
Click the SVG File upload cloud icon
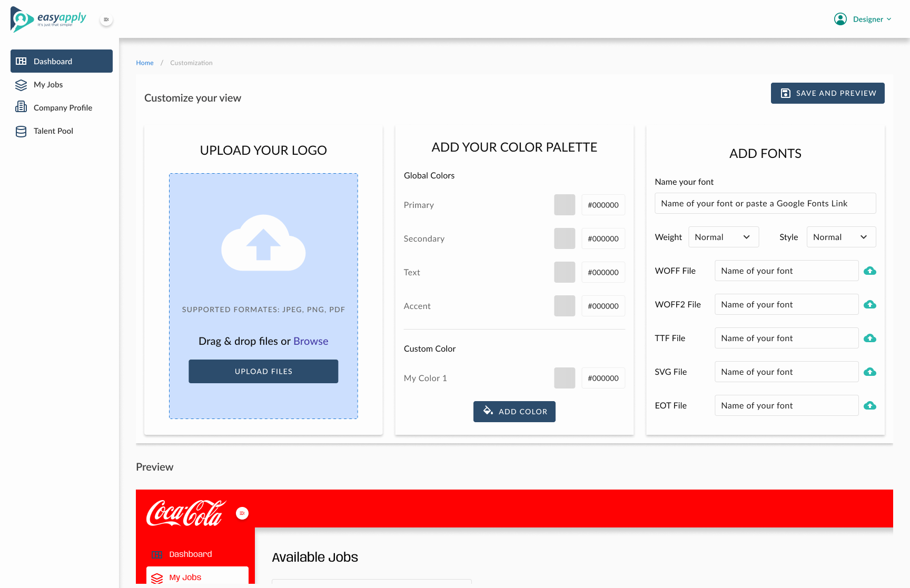tap(870, 372)
